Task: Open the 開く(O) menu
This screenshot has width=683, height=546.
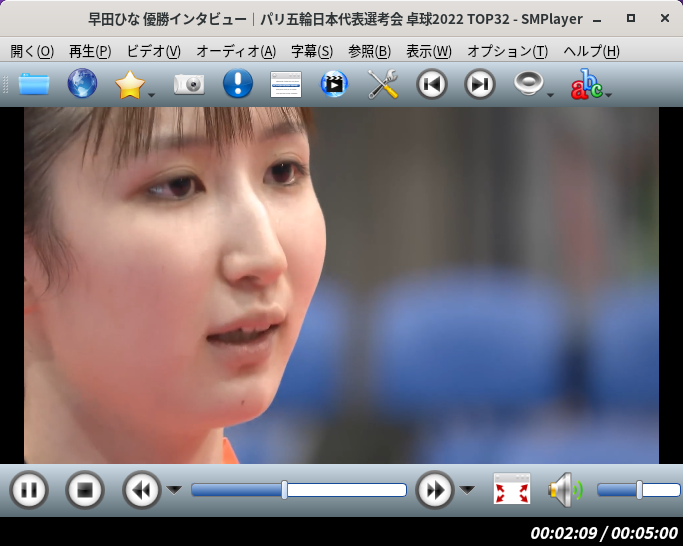Action: coord(32,51)
